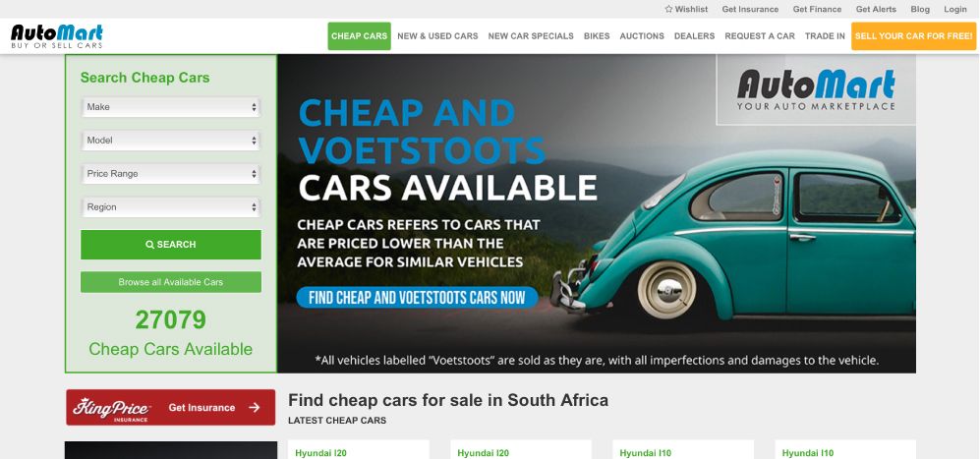Go to the Auctions menu item
This screenshot has height=459, width=980.
coord(642,36)
